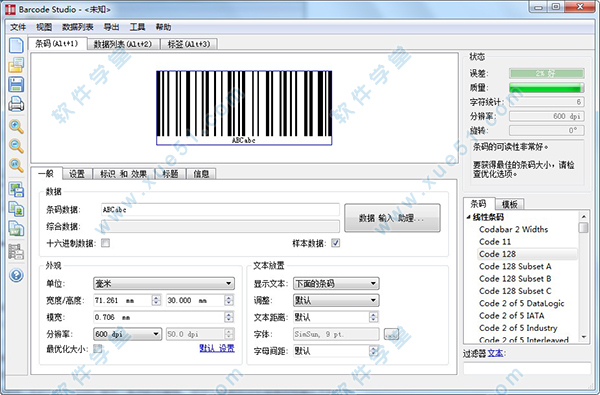Open Help with the blue question icon
The width and height of the screenshot is (600, 395).
(16, 275)
